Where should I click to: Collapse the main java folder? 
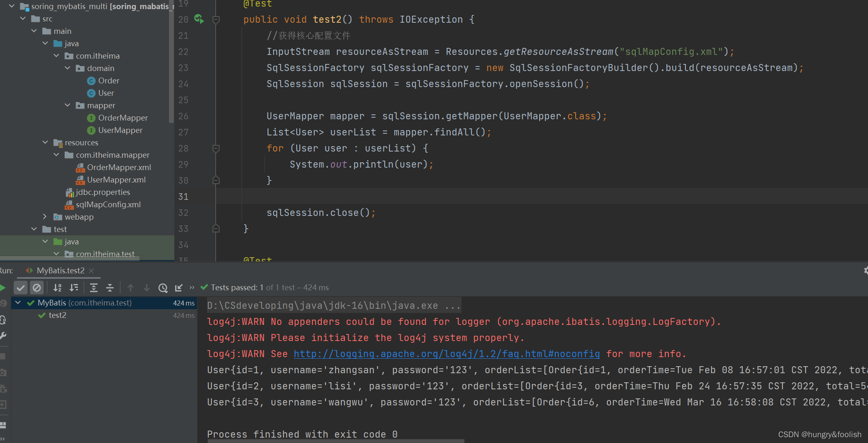coord(45,43)
